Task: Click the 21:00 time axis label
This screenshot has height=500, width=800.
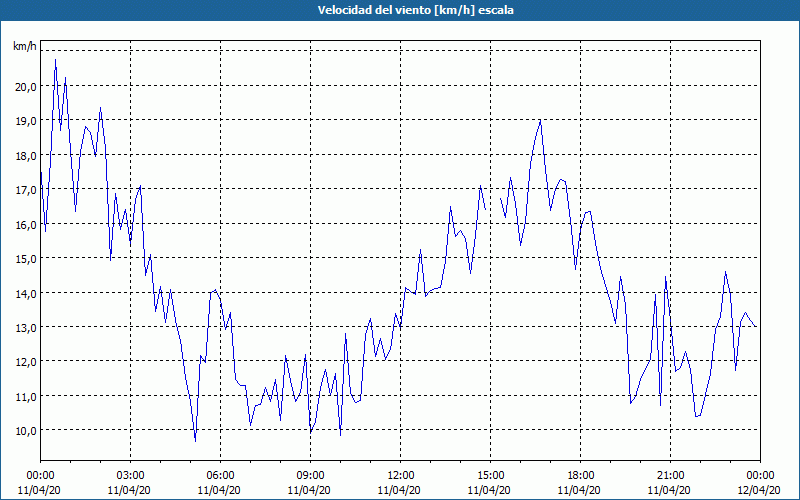Action: (670, 476)
